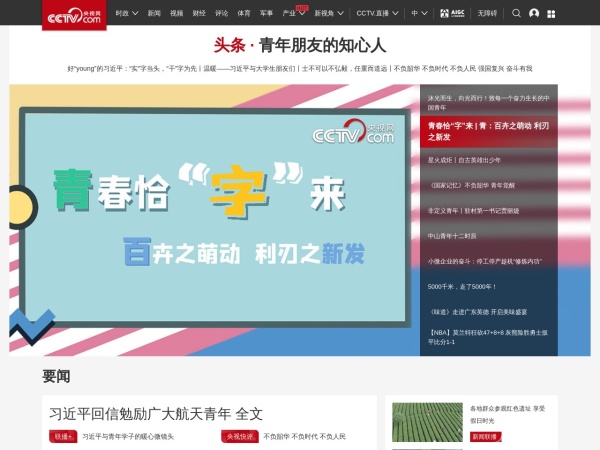This screenshot has width=600, height=450.
Task: Click the user account avatar icon
Action: (x=534, y=14)
